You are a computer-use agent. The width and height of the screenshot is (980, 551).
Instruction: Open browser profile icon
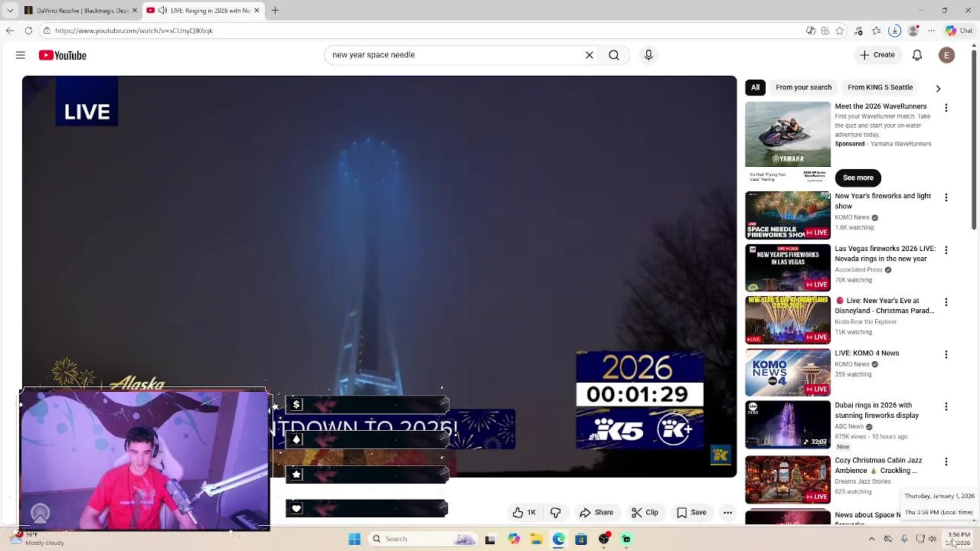(x=913, y=31)
